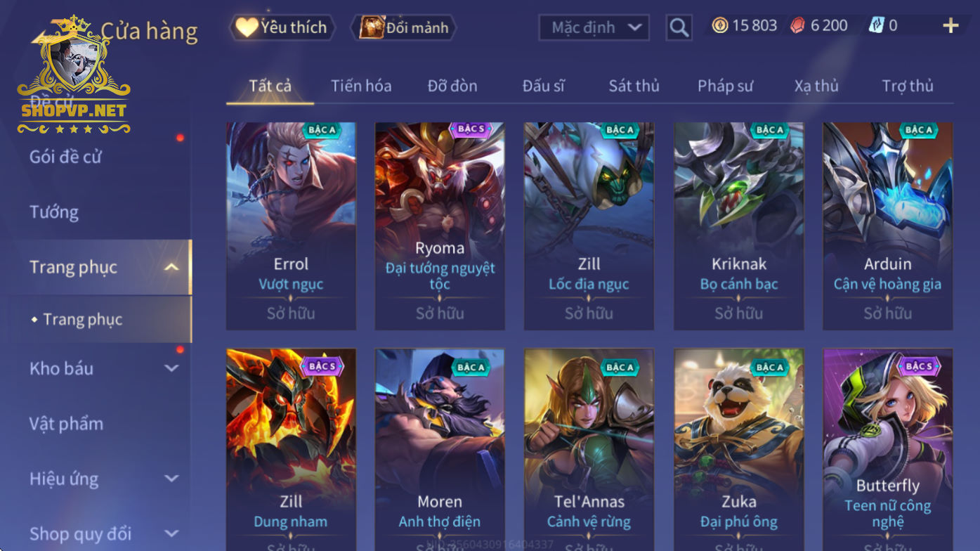Open Yêu thích heart favorites
980x551 pixels.
click(282, 27)
